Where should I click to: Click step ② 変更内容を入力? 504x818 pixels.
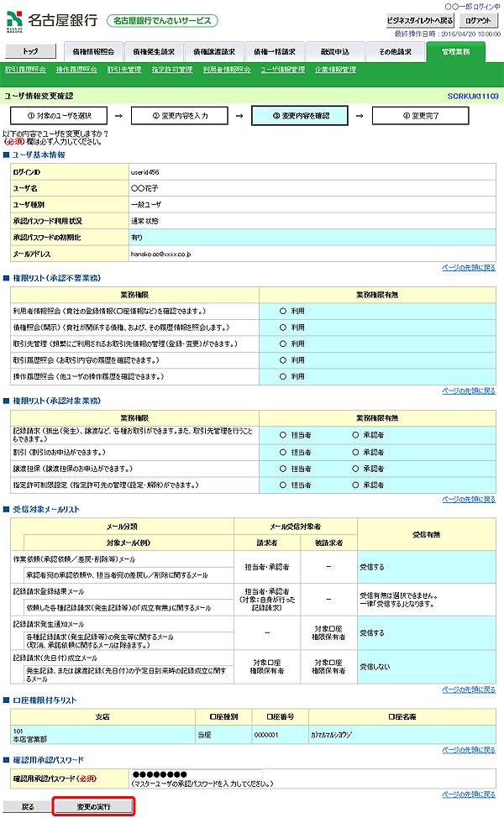click(180, 116)
